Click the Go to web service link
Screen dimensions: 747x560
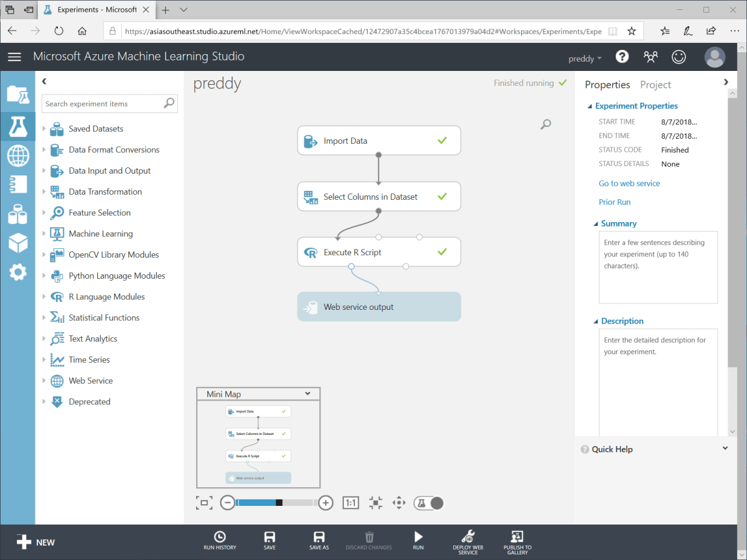click(629, 184)
